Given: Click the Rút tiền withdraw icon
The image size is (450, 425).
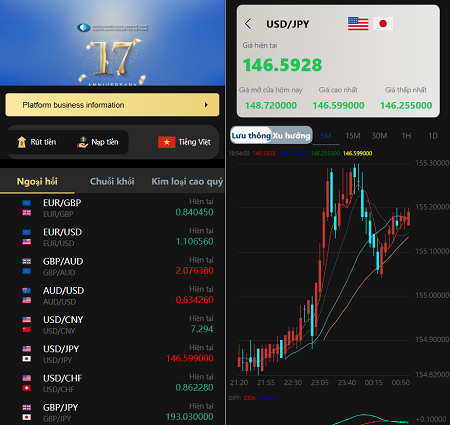Looking at the screenshot, I should click(x=22, y=142).
